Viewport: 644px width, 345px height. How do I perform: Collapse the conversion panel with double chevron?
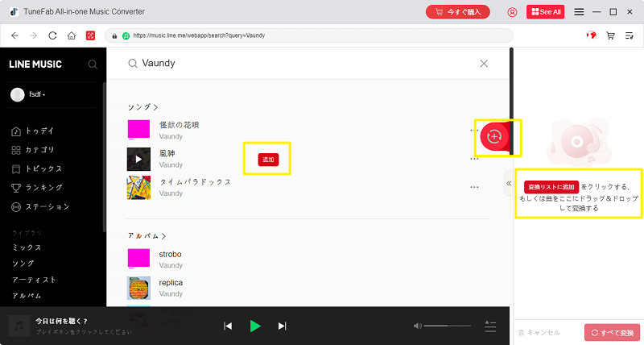[x=509, y=184]
